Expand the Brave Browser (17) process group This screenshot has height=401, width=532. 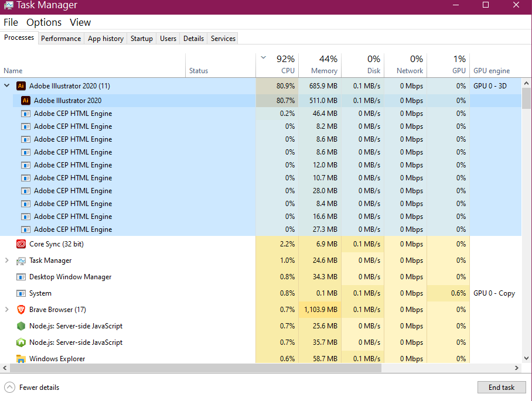click(x=7, y=310)
